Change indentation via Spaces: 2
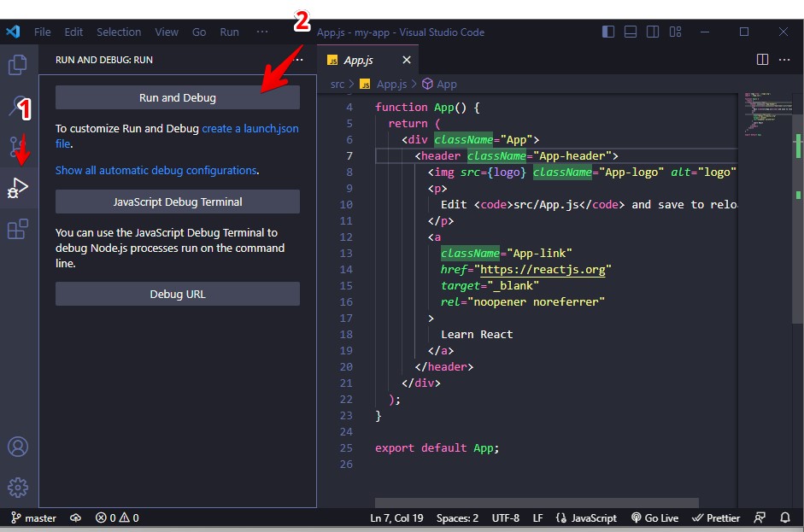The height and width of the screenshot is (532, 804). pyautogui.click(x=457, y=518)
